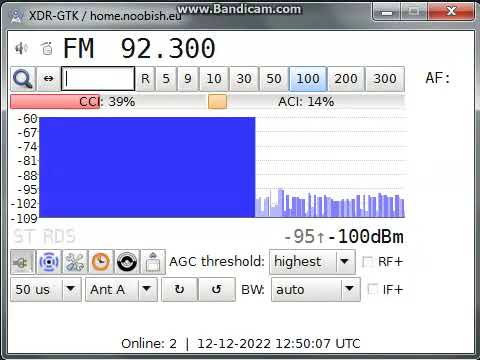Open the frequency scan magnifier tool
The image size is (480, 360).
click(x=23, y=79)
